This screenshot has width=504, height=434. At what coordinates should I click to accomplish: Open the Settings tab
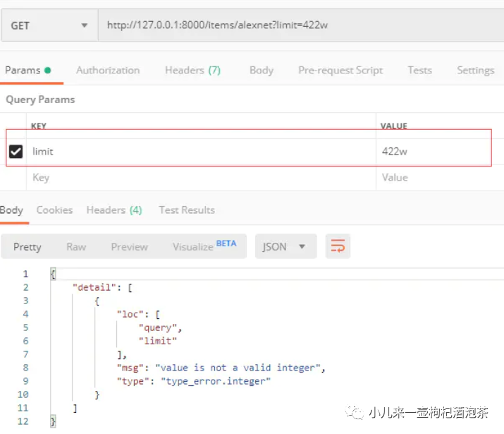tap(475, 70)
